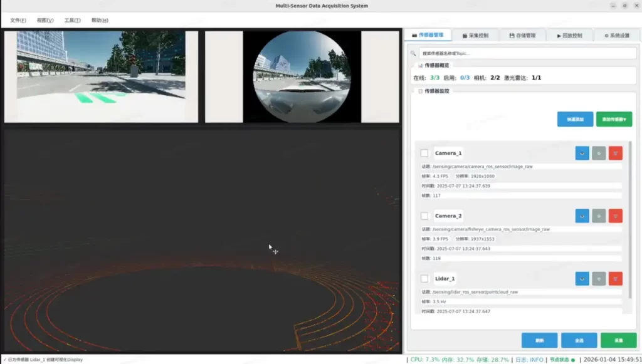This screenshot has width=642, height=364.
Task: Click the eye icon for Camera_2
Action: tap(582, 216)
